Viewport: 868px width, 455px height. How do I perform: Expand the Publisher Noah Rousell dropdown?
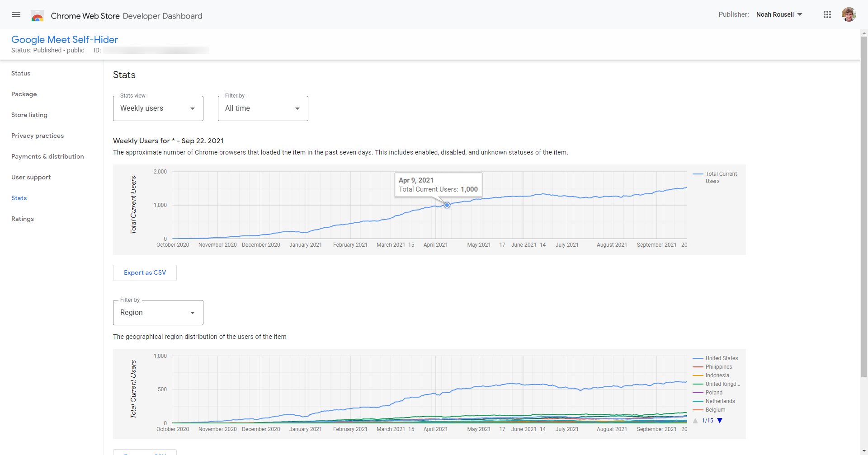[x=779, y=14]
